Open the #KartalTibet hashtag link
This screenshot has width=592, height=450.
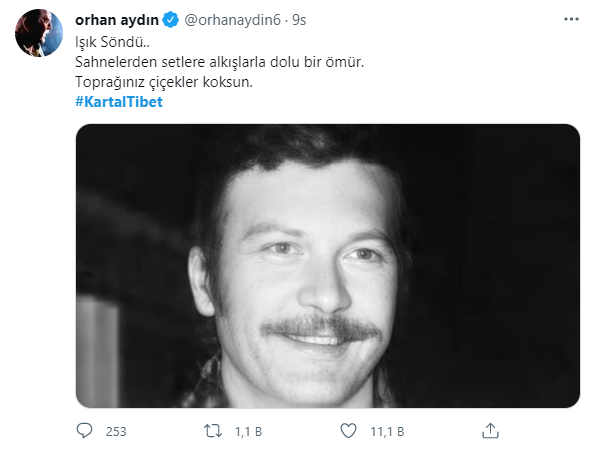click(x=119, y=102)
